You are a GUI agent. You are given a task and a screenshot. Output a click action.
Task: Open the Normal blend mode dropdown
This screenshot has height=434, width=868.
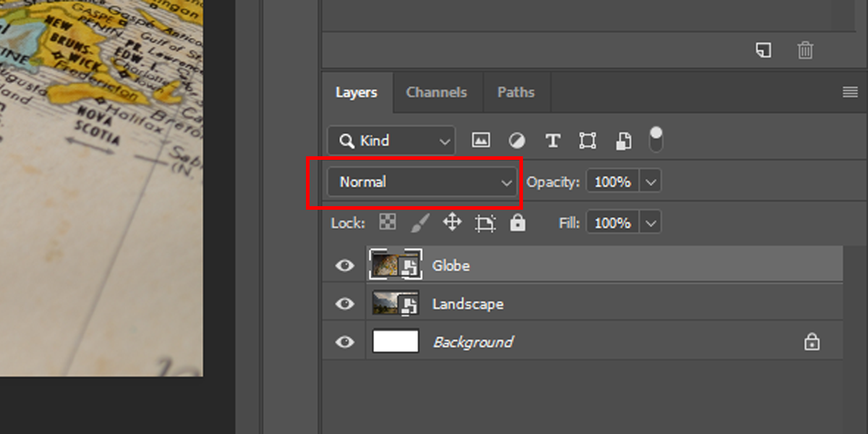click(x=422, y=182)
